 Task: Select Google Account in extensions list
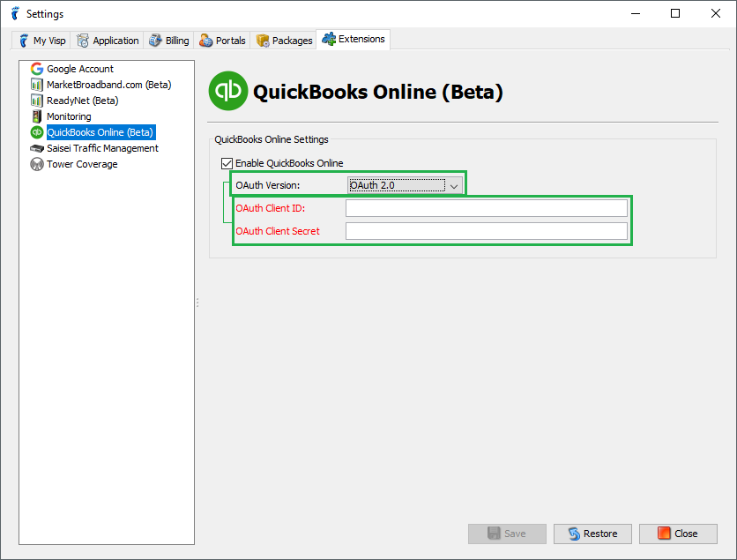(x=80, y=69)
